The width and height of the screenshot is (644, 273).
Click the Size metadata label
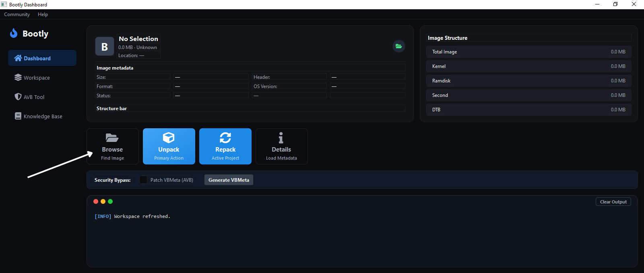click(x=101, y=77)
